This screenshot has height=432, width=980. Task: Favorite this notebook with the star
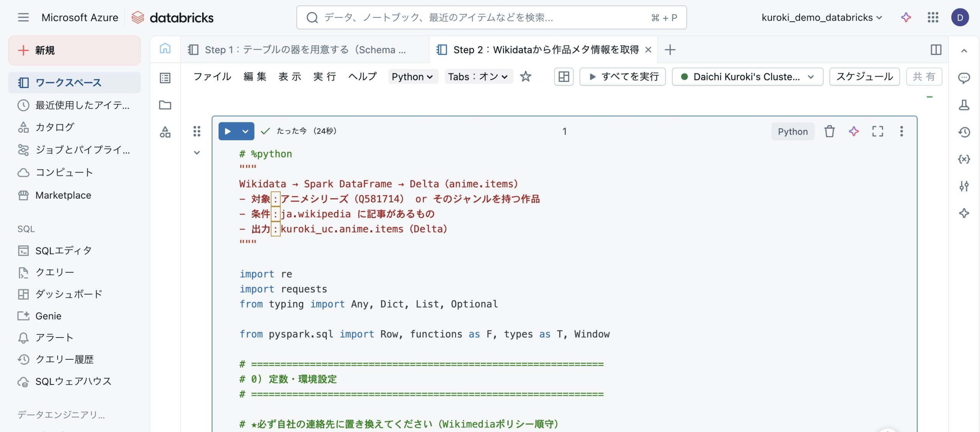(525, 77)
